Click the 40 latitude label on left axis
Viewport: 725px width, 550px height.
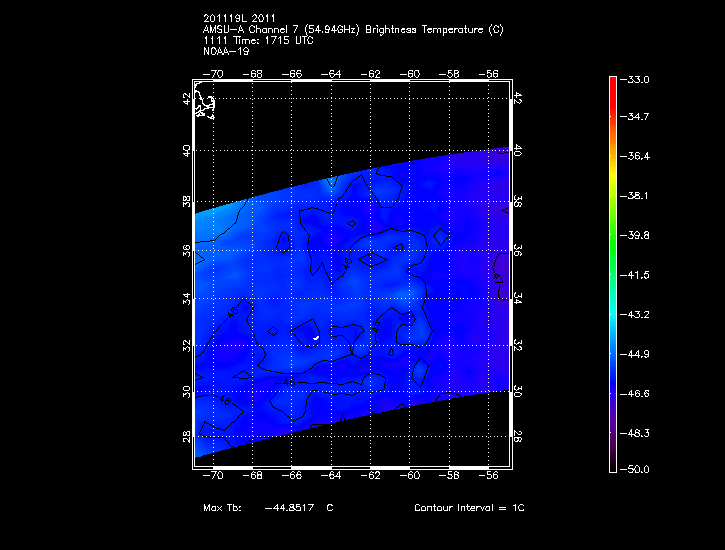coord(186,150)
